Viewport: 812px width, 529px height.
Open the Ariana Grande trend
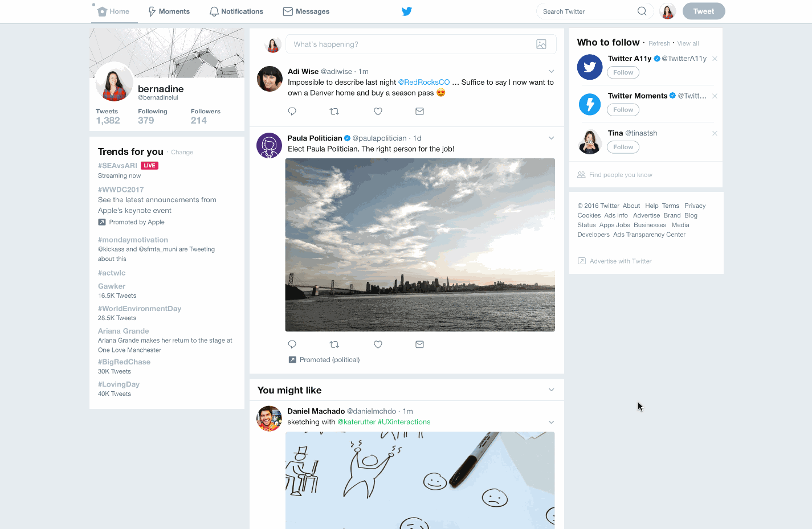coord(123,331)
